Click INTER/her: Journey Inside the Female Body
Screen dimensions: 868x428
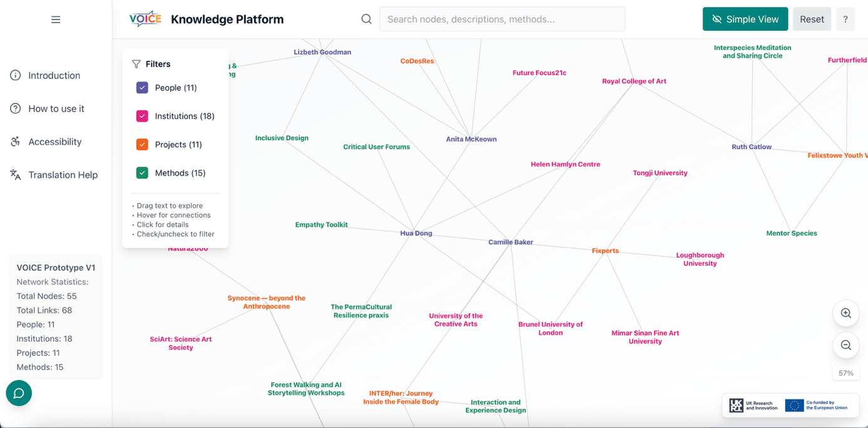tap(401, 397)
